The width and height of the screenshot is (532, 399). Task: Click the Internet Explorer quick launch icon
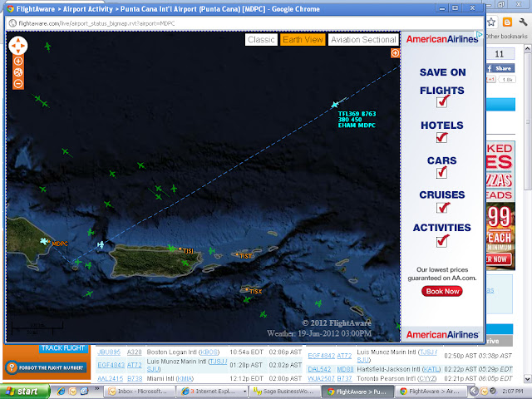(x=61, y=392)
